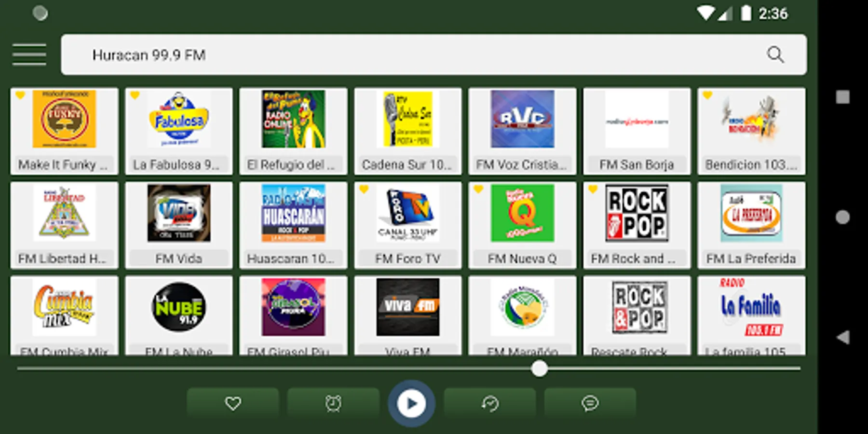This screenshot has width=868, height=434.
Task: Open the hamburger navigation menu
Action: (29, 54)
